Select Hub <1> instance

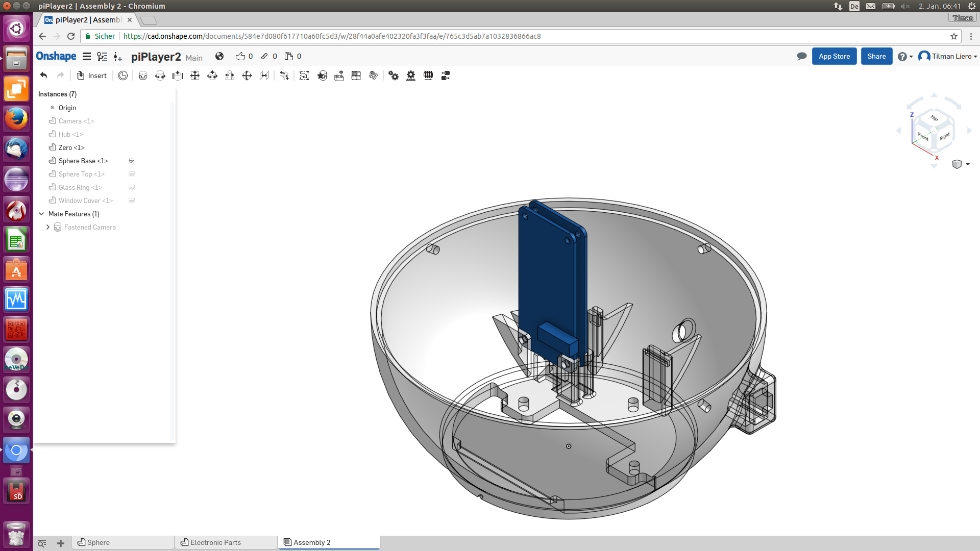pos(70,134)
